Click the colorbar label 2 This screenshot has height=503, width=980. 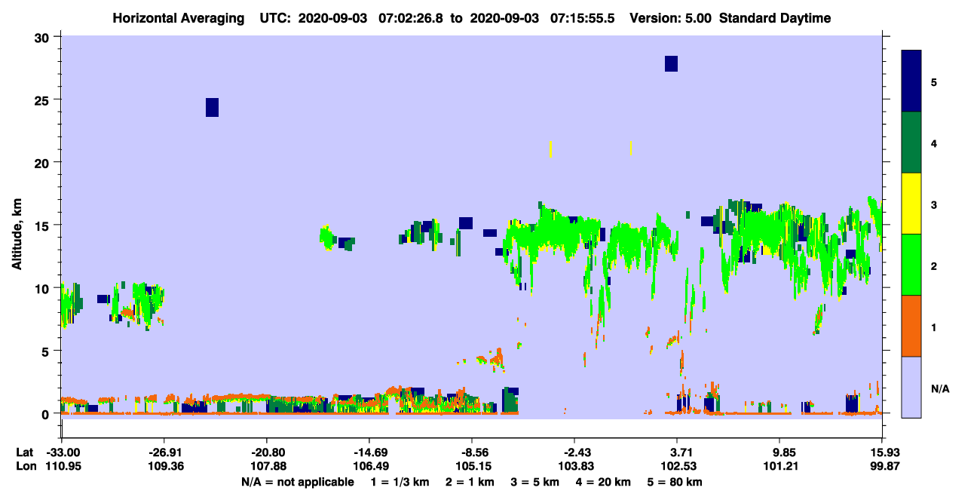tap(933, 265)
